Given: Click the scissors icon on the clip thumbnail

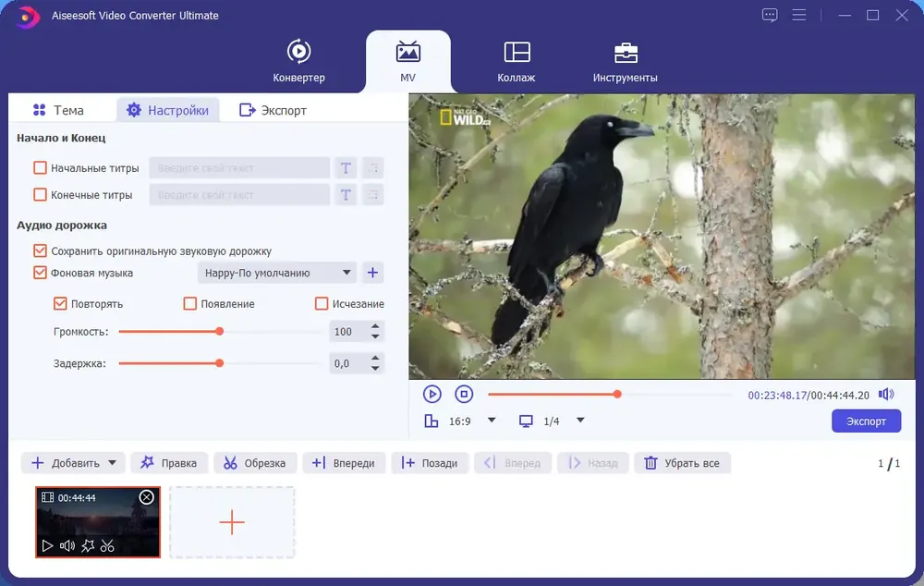Looking at the screenshot, I should [107, 546].
